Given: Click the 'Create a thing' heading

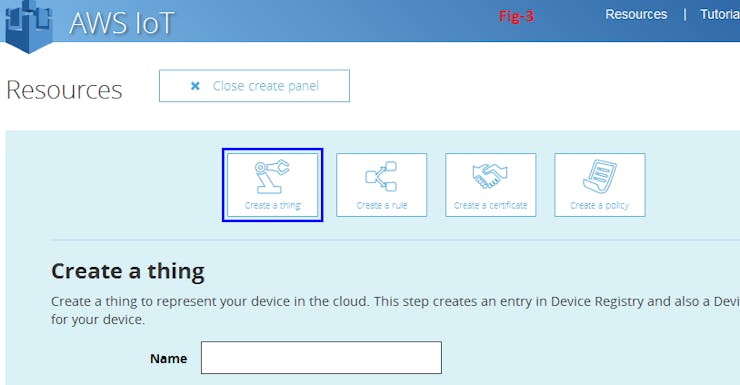Looking at the screenshot, I should click(x=128, y=271).
